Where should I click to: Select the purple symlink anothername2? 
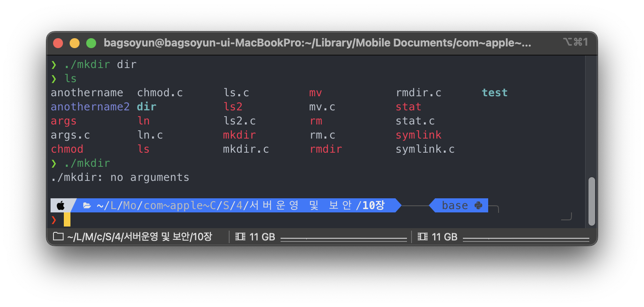coord(90,107)
